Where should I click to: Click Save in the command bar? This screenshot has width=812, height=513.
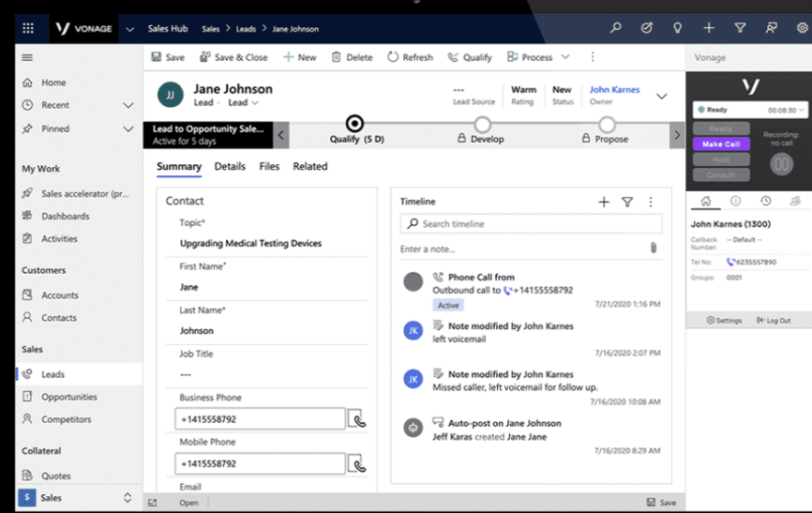[x=168, y=57]
